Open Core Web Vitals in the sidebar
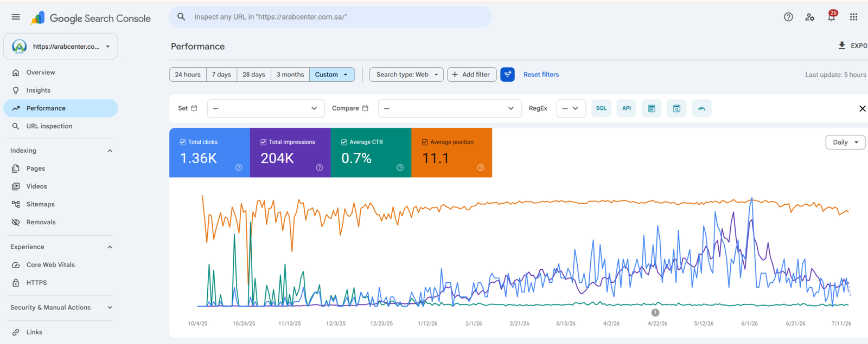Image resolution: width=868 pixels, height=344 pixels. 50,265
